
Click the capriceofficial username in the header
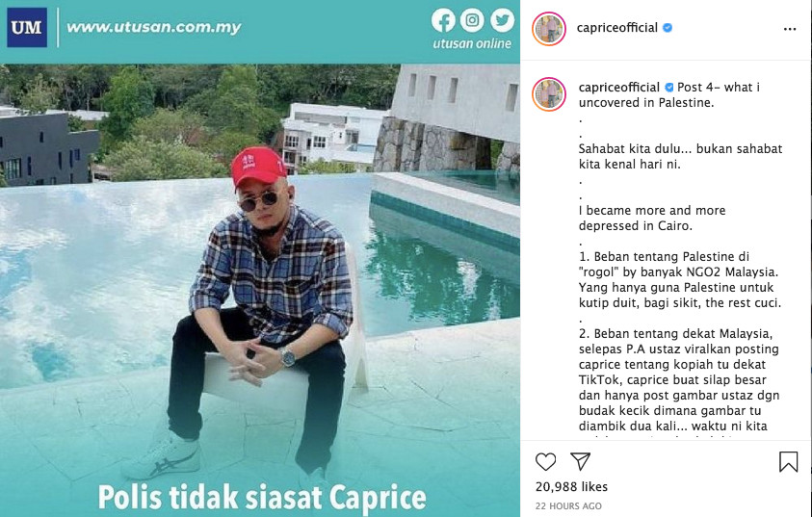[617, 27]
